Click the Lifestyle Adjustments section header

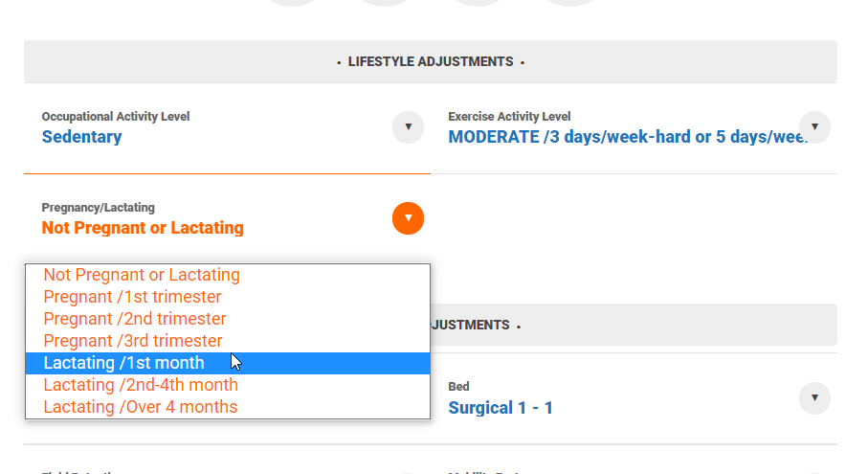pyautogui.click(x=431, y=61)
